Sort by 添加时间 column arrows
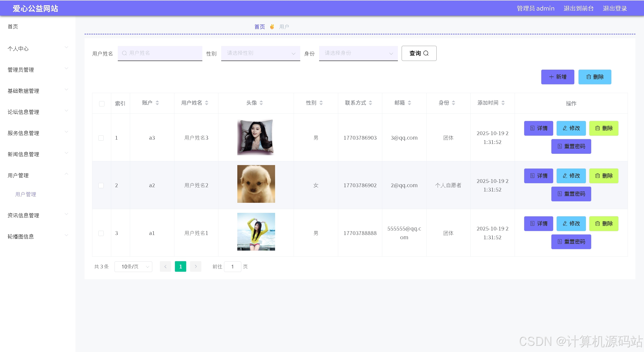The image size is (644, 352). point(503,103)
